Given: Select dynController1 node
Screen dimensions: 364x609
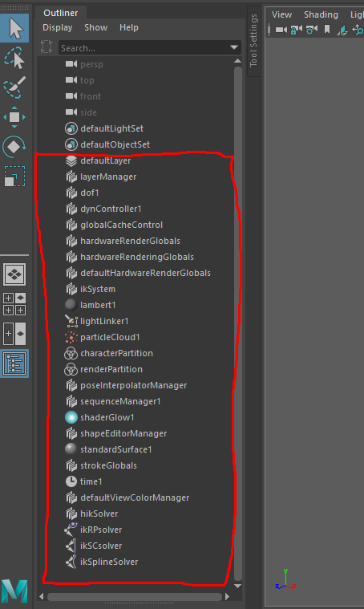Looking at the screenshot, I should pos(111,209).
